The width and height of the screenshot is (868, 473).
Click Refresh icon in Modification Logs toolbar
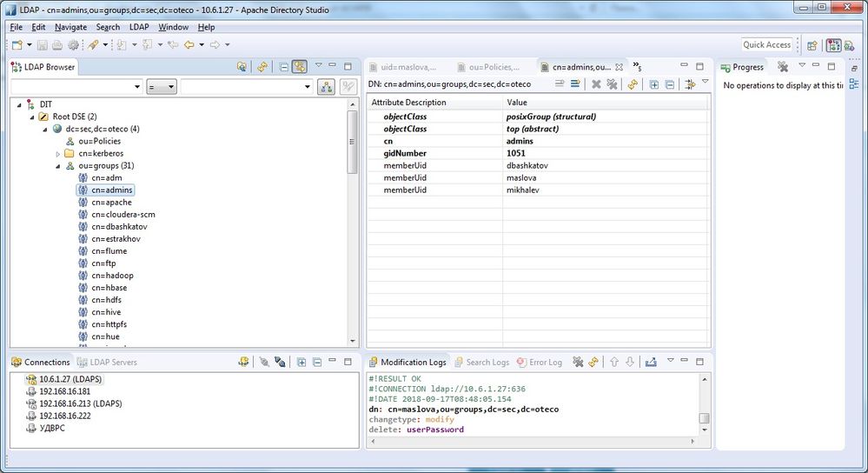[593, 362]
